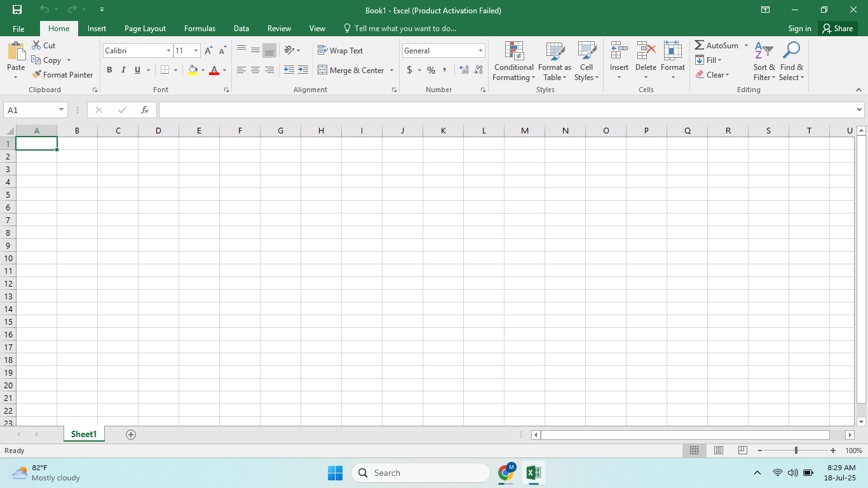Switch to Page Layout view in status bar

719,451
